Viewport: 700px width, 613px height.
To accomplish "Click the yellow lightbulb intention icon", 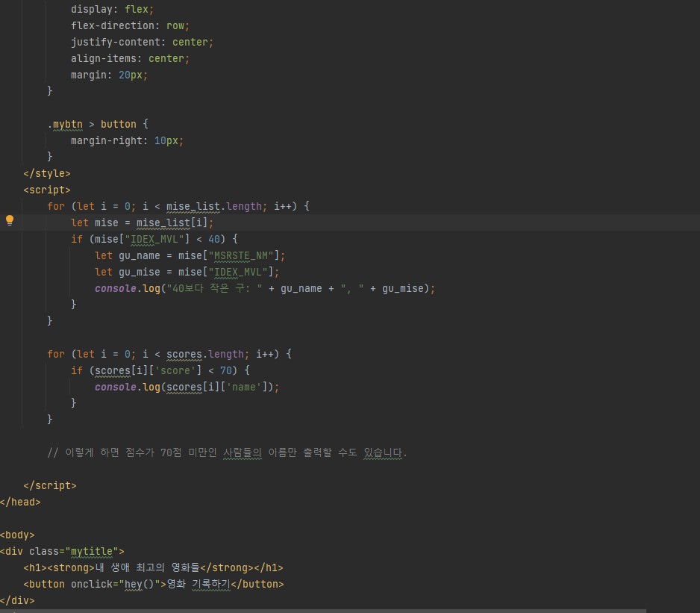I will coord(10,220).
